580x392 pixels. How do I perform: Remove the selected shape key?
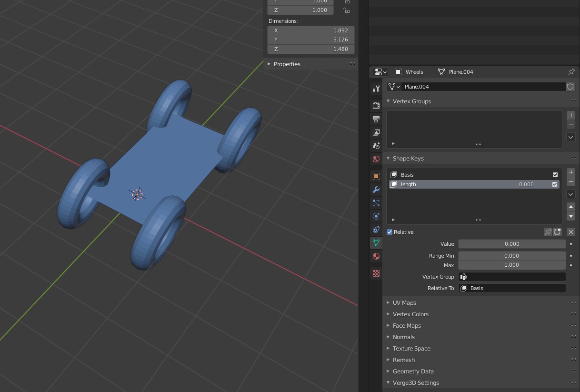(571, 182)
